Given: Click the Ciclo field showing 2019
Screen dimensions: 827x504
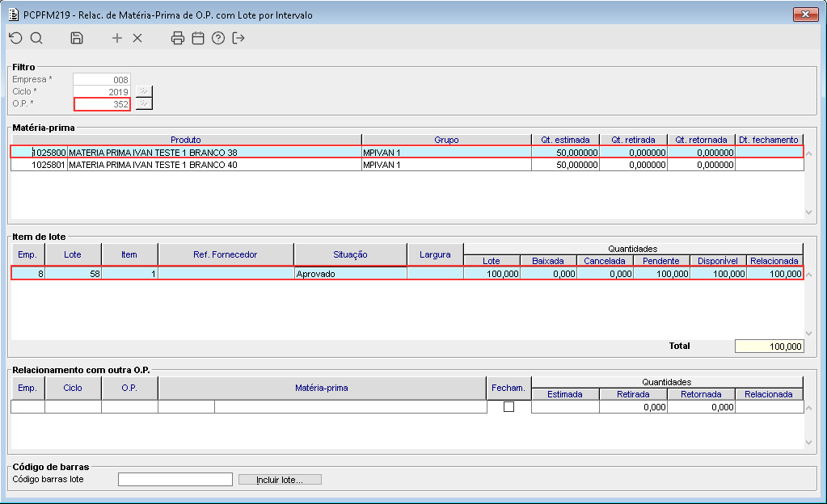Looking at the screenshot, I should (x=102, y=92).
